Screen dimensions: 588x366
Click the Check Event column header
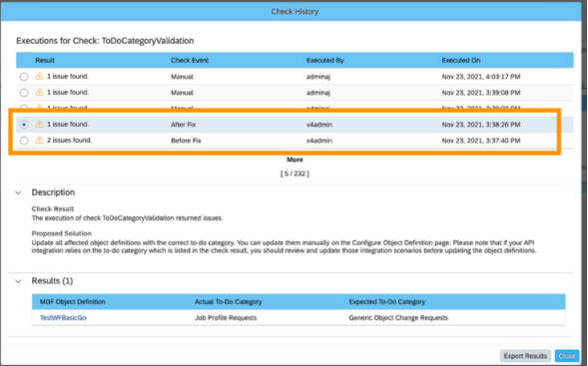point(190,60)
